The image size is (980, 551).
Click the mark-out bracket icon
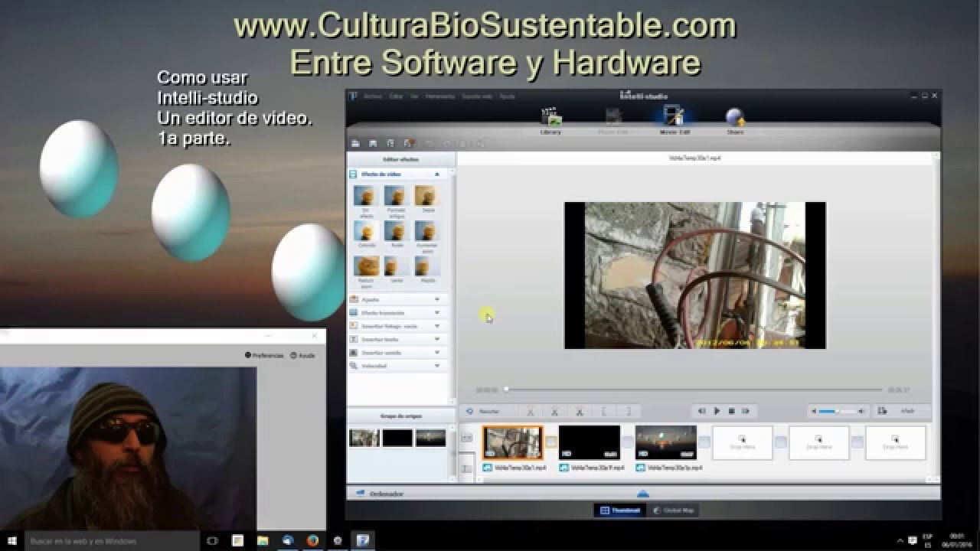click(x=629, y=411)
